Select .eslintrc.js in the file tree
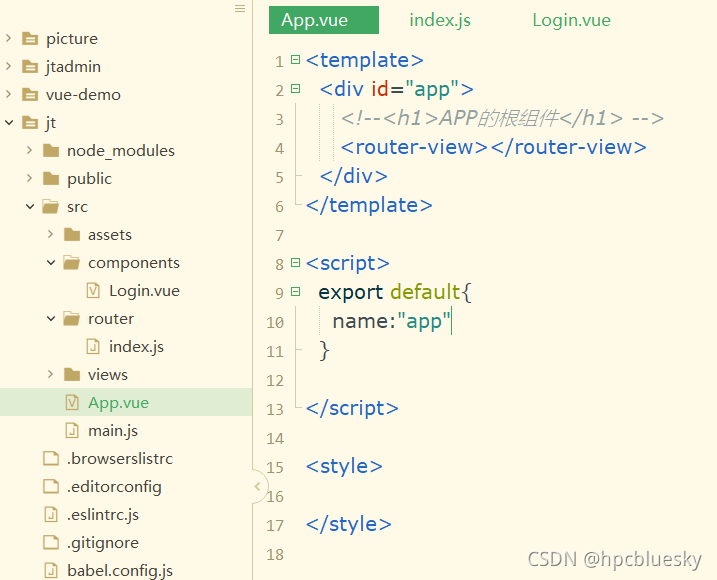Image resolution: width=717 pixels, height=580 pixels. pyautogui.click(x=103, y=515)
